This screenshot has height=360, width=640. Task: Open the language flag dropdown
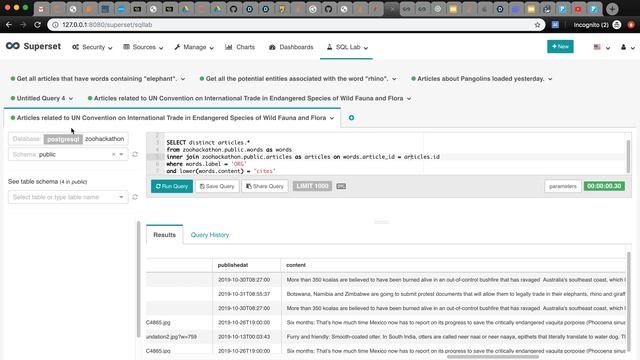coord(601,47)
